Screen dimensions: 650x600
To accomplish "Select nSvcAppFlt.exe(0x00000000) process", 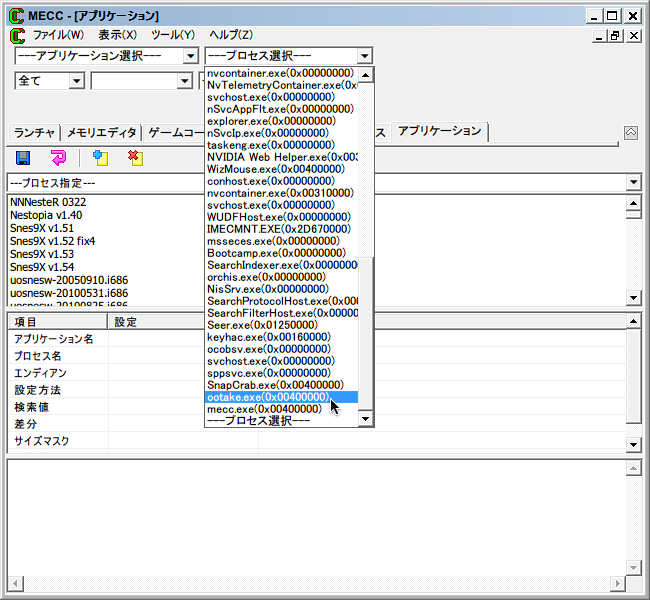I will [281, 109].
